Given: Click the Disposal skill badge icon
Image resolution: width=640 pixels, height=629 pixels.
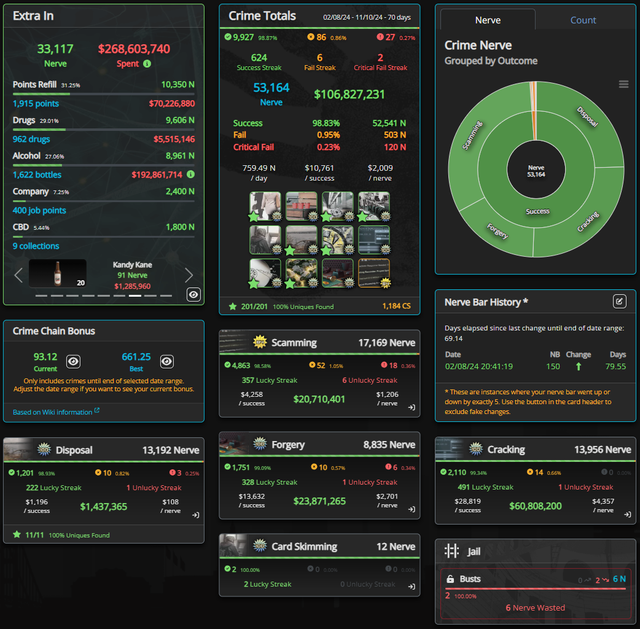Looking at the screenshot, I should pos(44,449).
